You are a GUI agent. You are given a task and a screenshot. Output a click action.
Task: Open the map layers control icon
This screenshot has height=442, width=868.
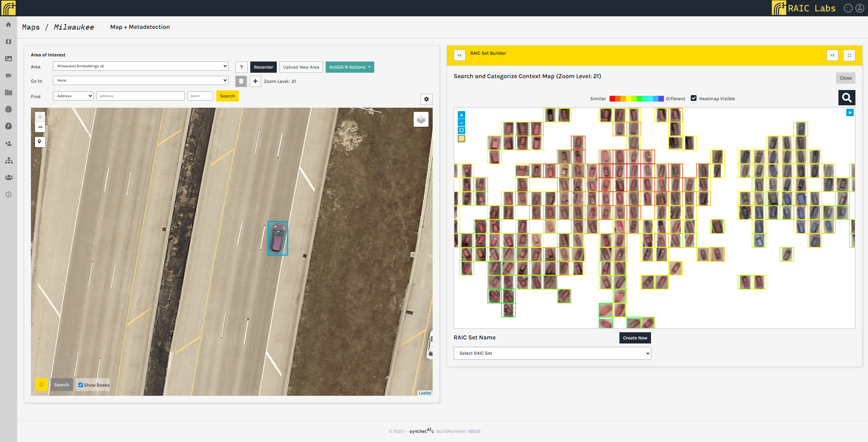421,120
